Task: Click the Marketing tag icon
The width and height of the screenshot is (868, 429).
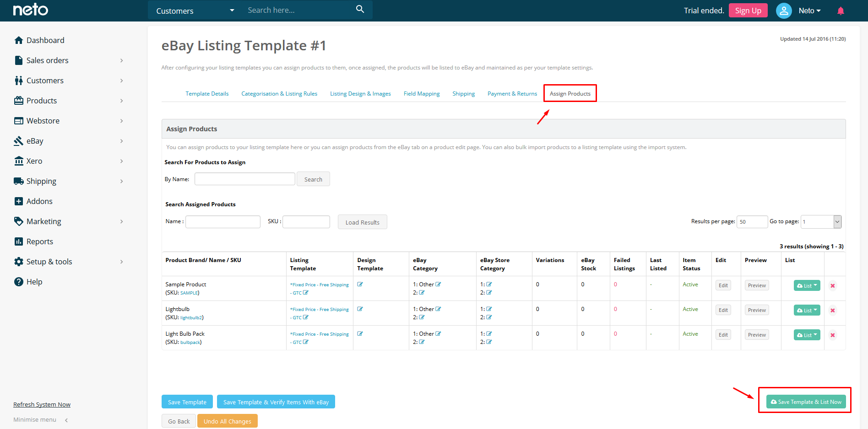Action: coord(19,221)
